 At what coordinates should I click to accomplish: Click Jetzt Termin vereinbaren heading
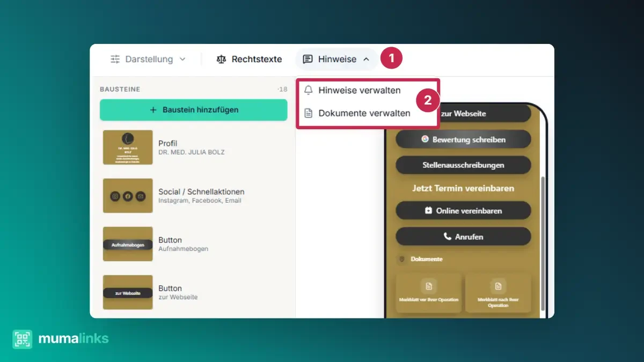(x=463, y=188)
